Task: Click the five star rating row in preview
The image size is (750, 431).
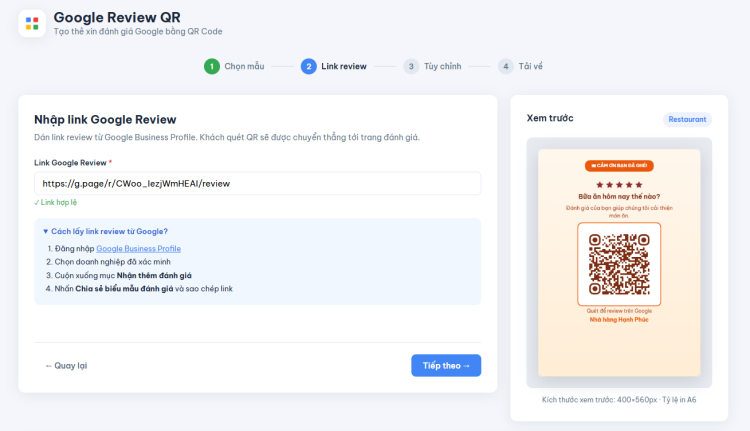Action: (x=619, y=185)
